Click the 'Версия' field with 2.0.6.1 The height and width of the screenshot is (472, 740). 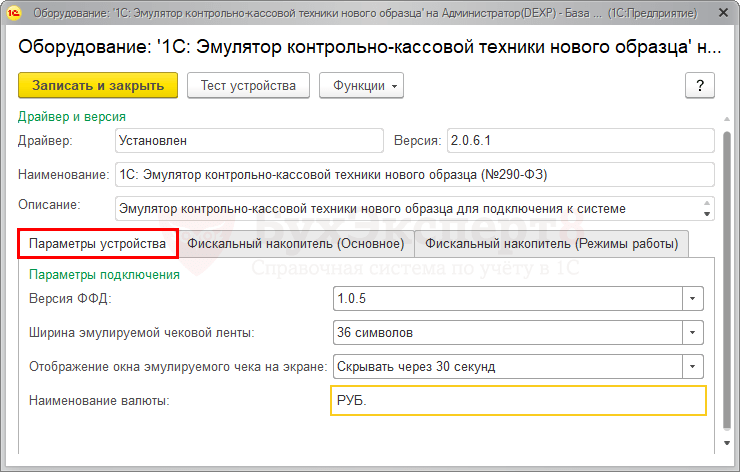(580, 141)
